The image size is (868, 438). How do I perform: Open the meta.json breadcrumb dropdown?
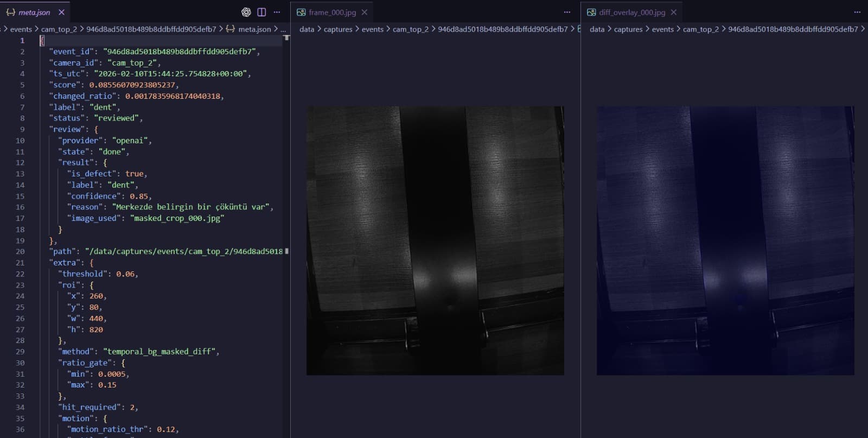254,29
